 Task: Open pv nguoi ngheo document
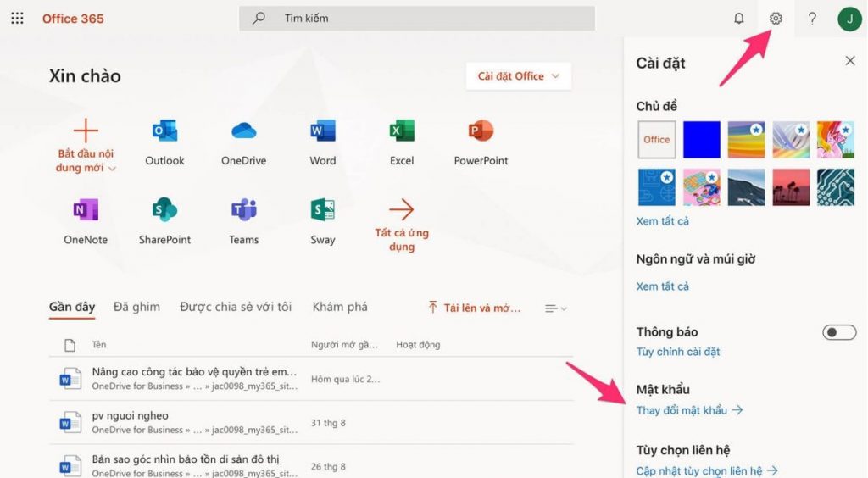130,415
